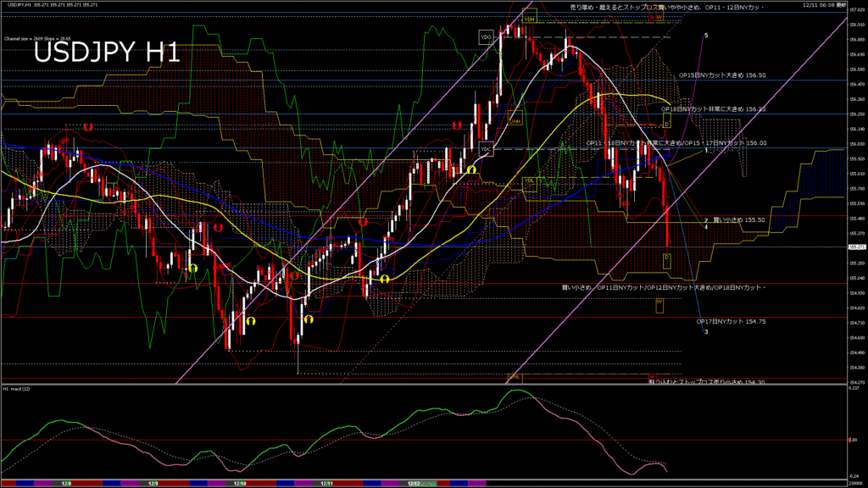Select the YDC marker box
868x488 pixels.
coord(486,150)
